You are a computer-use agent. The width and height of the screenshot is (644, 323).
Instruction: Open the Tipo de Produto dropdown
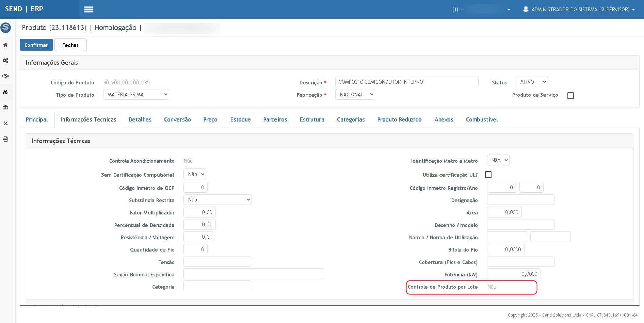(136, 95)
